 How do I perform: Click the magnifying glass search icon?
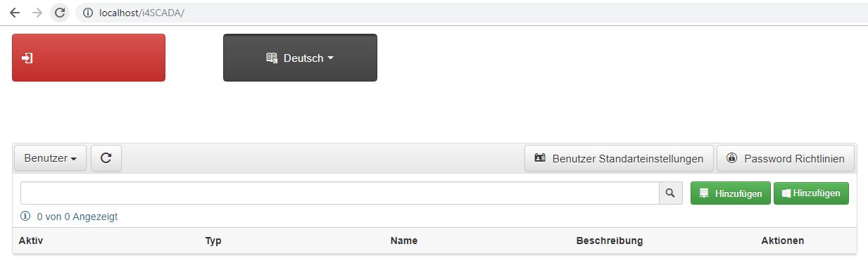(x=670, y=193)
